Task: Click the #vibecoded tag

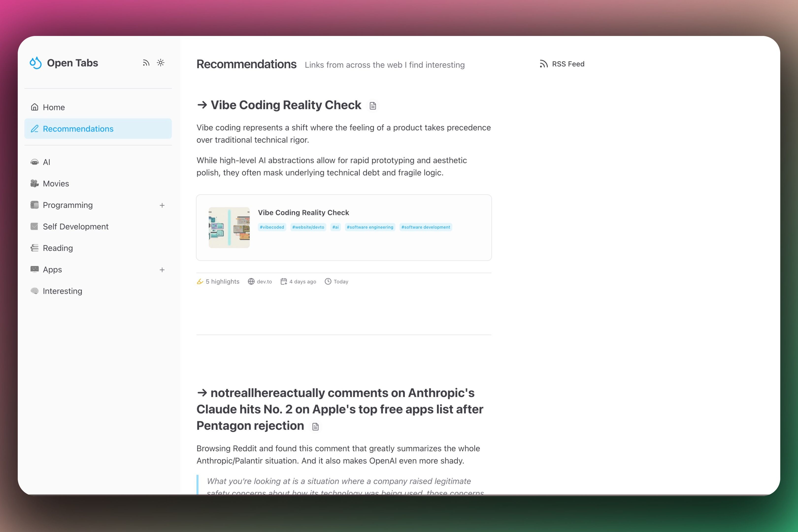Action: (272, 227)
